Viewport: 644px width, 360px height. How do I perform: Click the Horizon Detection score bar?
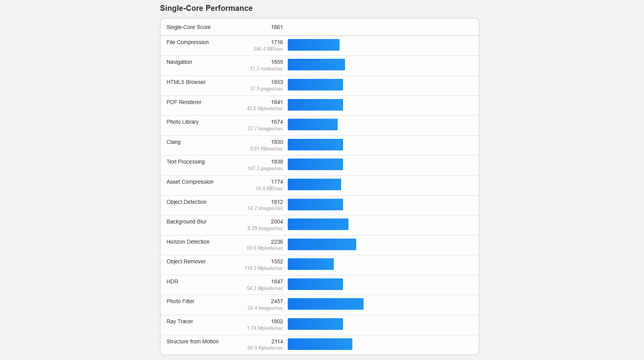[x=322, y=244]
